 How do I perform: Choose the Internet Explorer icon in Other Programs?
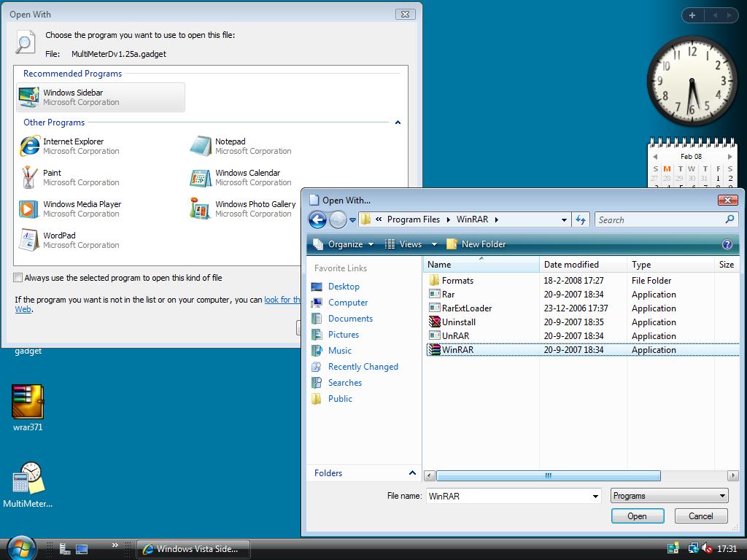(x=29, y=146)
